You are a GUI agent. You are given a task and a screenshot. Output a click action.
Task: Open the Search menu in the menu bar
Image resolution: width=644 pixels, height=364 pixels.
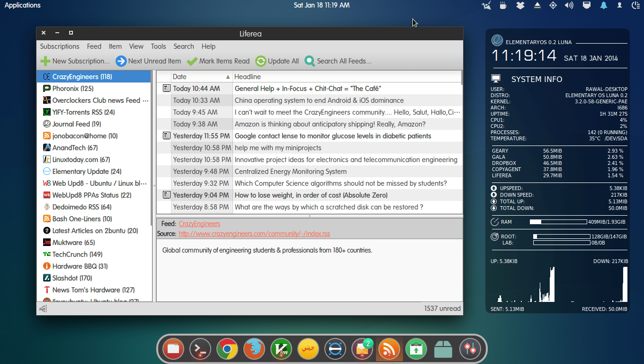click(x=184, y=46)
